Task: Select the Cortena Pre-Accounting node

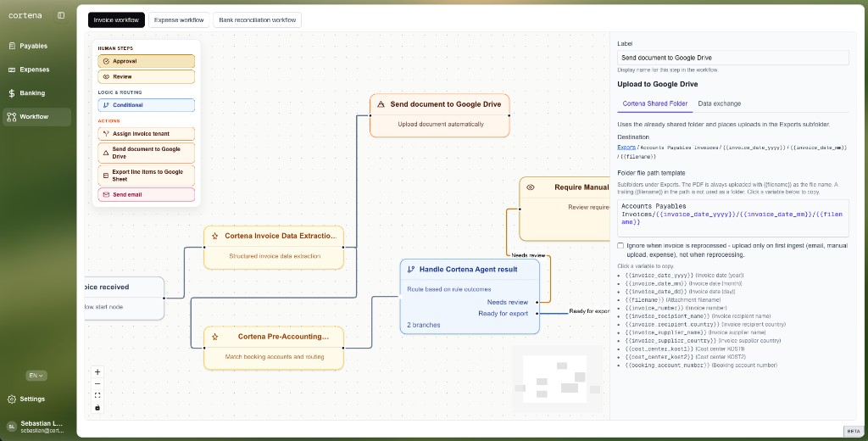Action: pos(274,348)
